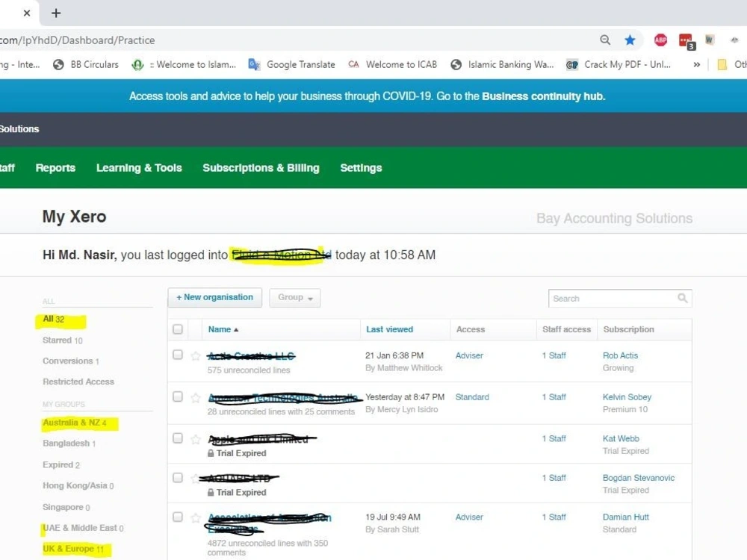
Task: Open Crack My PDF bookmark
Action: click(x=619, y=65)
